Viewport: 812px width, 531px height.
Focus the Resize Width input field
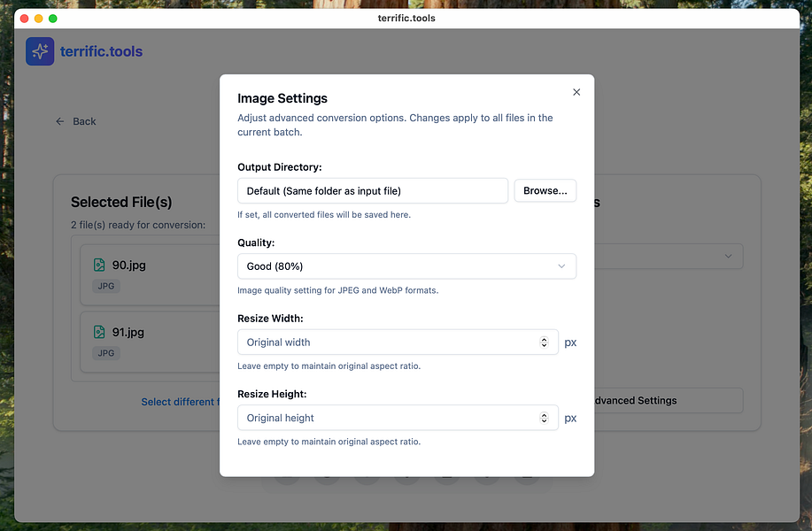tap(390, 342)
